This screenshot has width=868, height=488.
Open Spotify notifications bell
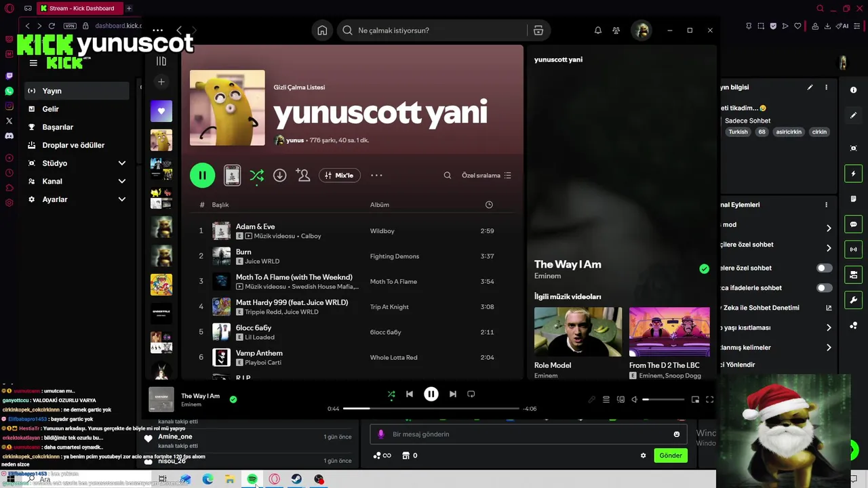pyautogui.click(x=598, y=30)
